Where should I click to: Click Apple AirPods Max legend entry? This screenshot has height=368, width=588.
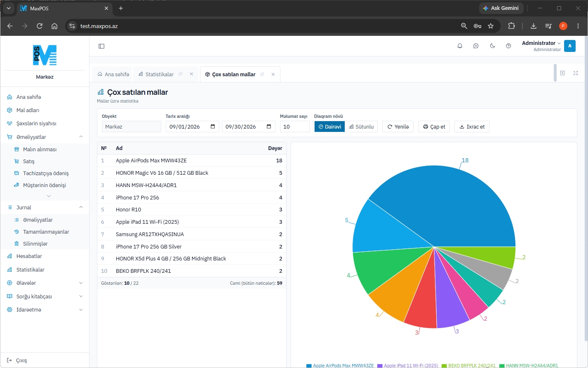[x=340, y=366]
